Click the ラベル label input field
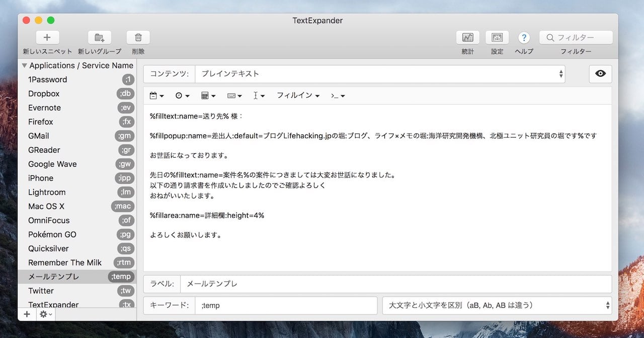 coord(396,284)
